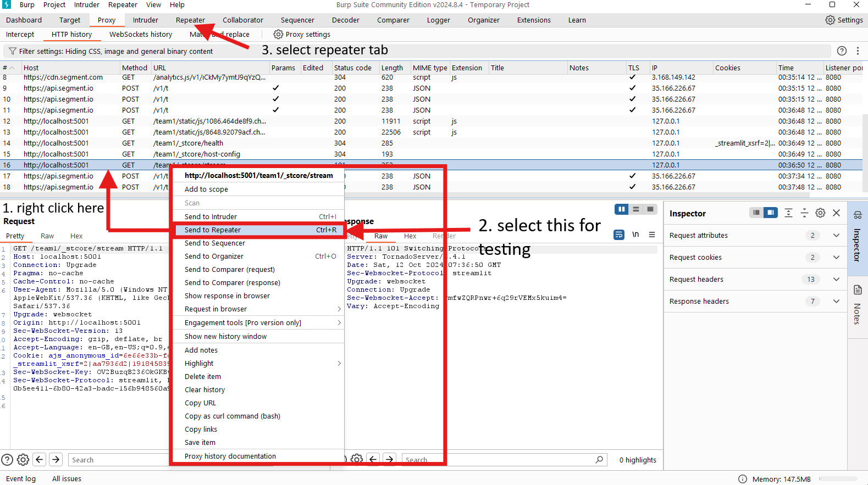Screen dimensions: 868x485
Task: Select history row 14 _stcore/health
Action: (x=432, y=143)
